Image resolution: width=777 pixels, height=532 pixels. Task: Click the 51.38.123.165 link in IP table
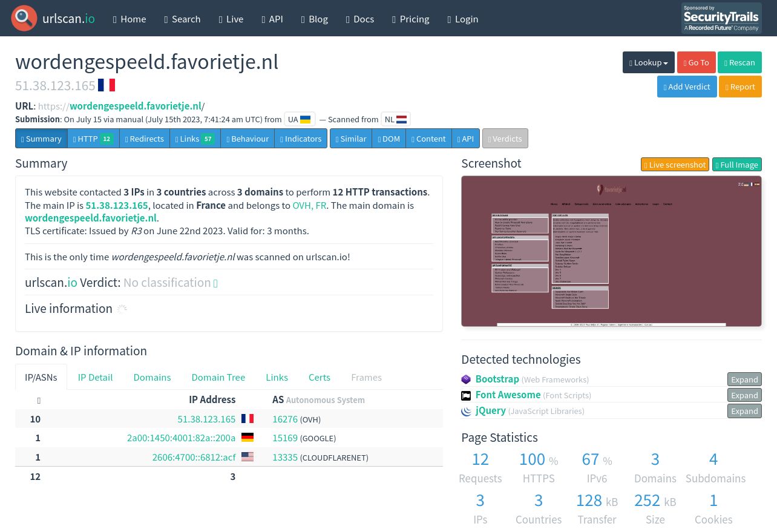(x=206, y=419)
